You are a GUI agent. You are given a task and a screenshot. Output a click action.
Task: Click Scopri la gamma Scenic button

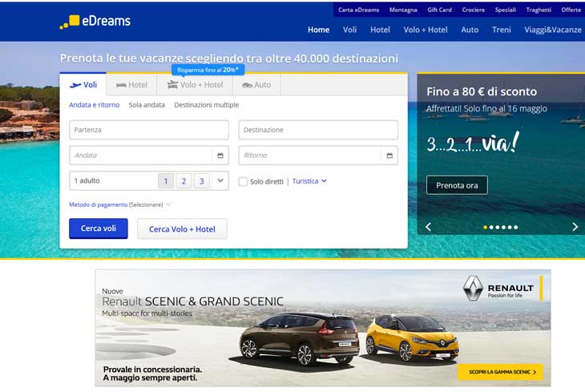tap(500, 372)
